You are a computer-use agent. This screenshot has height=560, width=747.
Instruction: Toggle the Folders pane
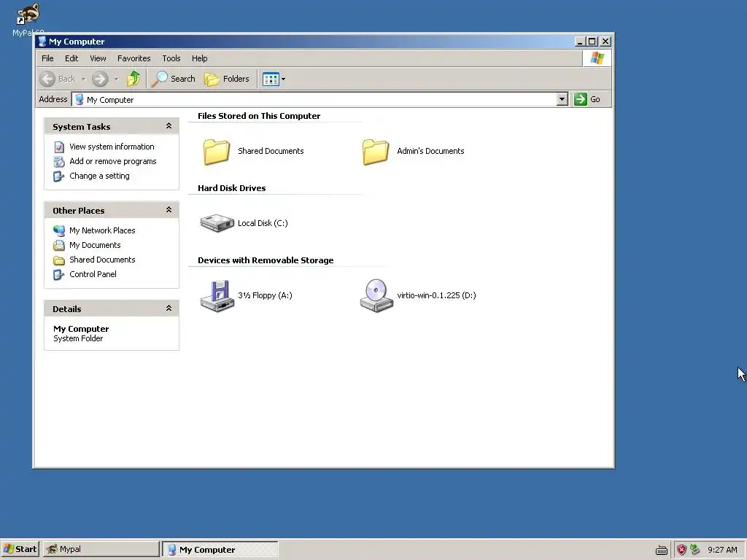click(228, 79)
